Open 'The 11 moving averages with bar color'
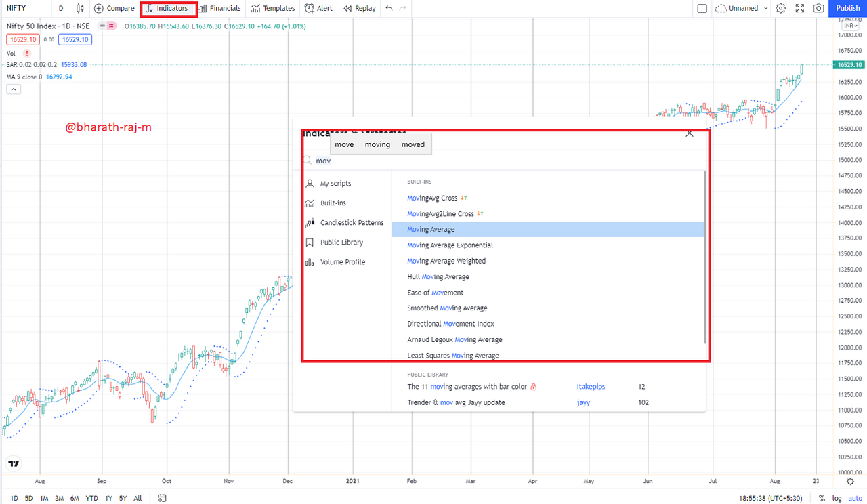The image size is (867, 504). [x=467, y=387]
